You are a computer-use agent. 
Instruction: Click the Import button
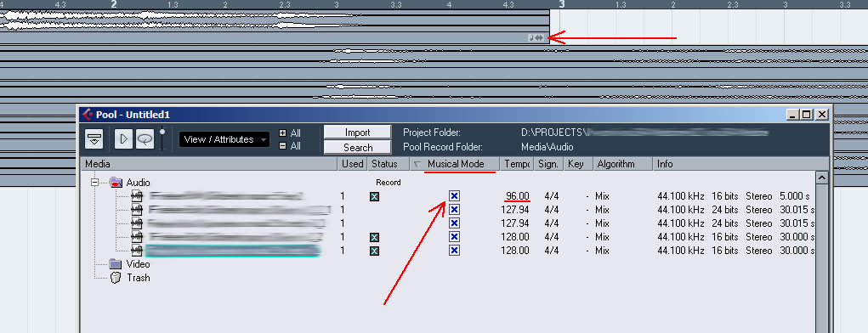[358, 133]
